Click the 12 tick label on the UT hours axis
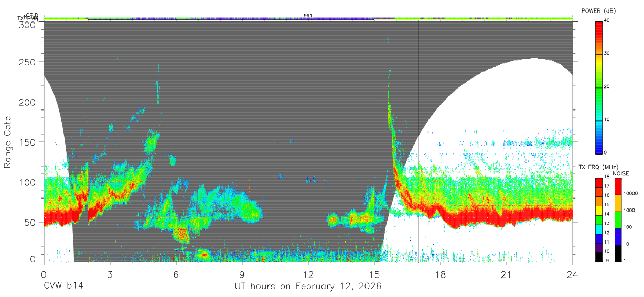This screenshot has width=644, height=297. (308, 274)
